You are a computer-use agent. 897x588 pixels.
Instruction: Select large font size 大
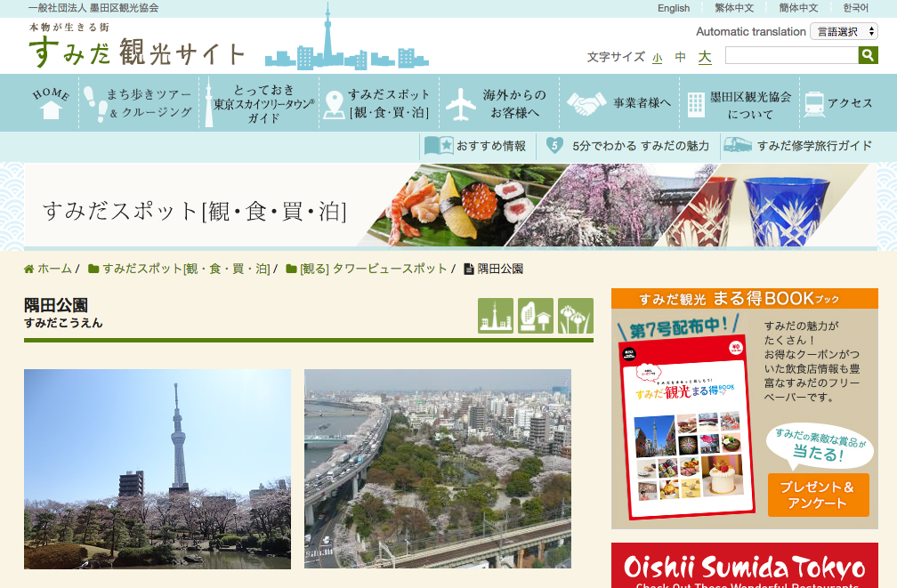pyautogui.click(x=705, y=57)
